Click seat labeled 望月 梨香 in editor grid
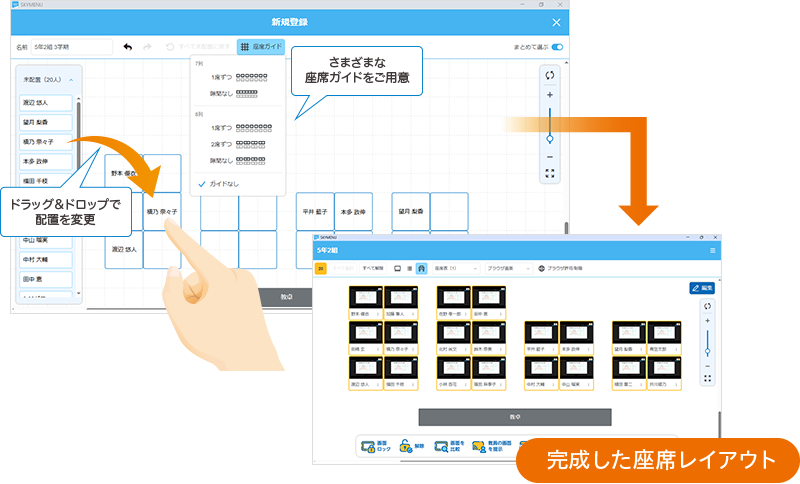Viewport: 800px width, 484px height. [x=411, y=212]
